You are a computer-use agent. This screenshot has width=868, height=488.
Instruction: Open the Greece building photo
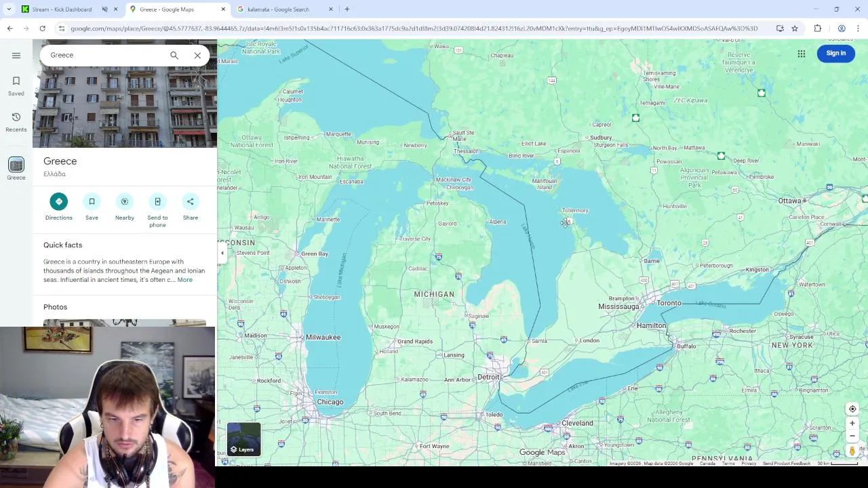click(125, 106)
